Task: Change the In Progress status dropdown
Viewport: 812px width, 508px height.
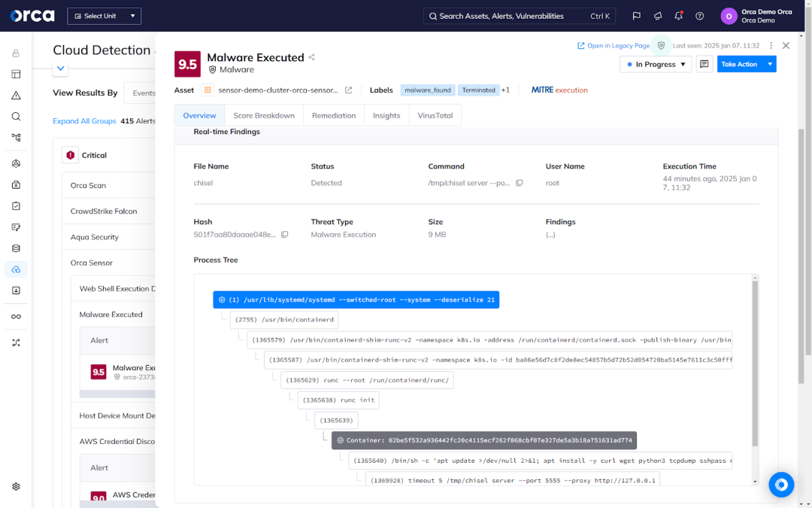Action: pos(656,64)
